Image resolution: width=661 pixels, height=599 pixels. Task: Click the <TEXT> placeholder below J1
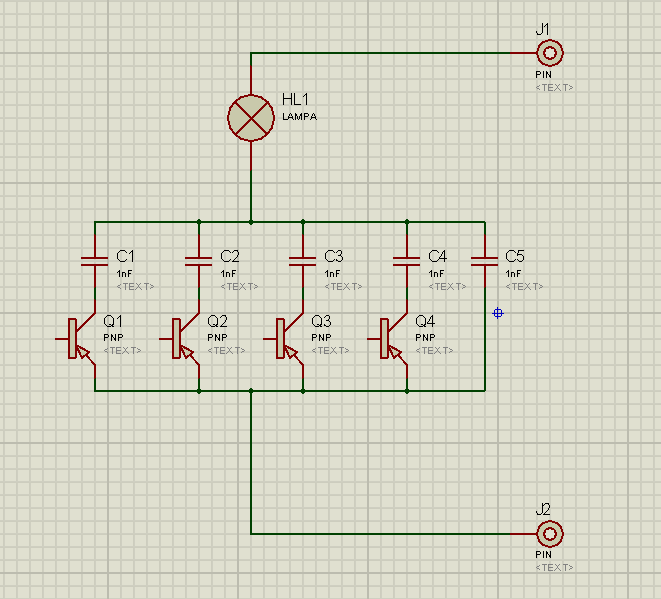(554, 87)
